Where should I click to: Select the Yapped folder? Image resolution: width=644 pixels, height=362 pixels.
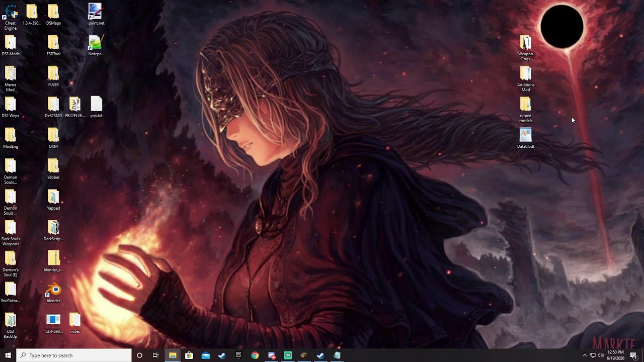pos(53,200)
